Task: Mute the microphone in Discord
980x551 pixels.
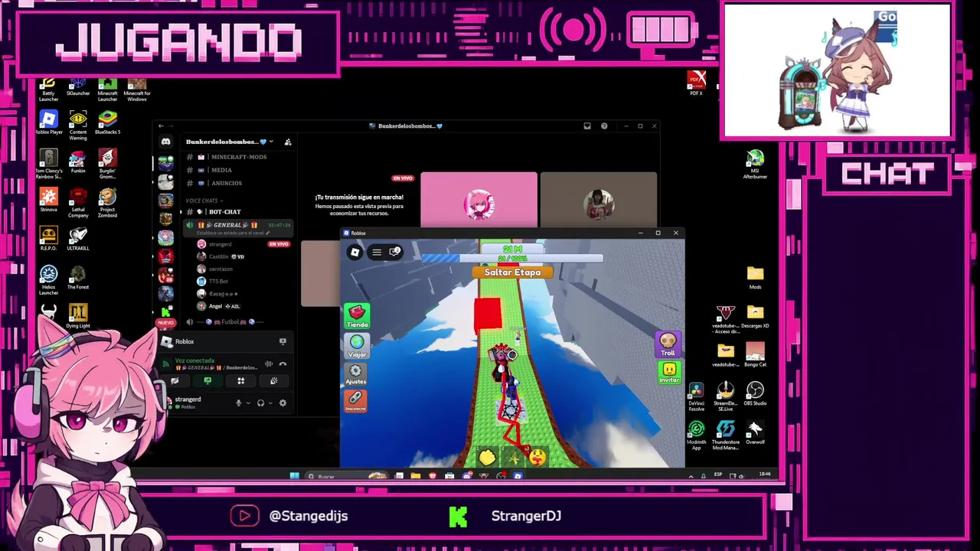Action: click(x=238, y=403)
